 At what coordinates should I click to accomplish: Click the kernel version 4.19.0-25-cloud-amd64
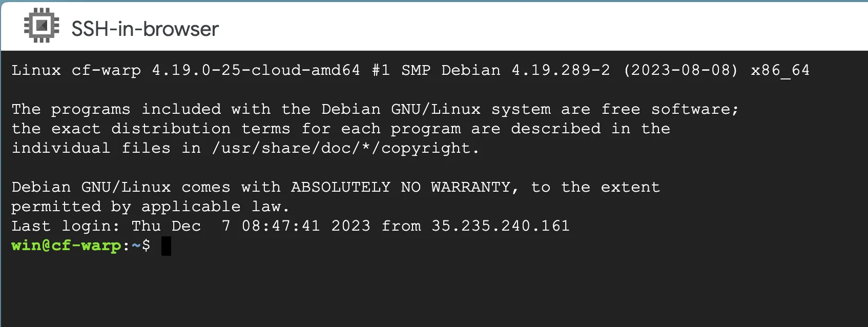coord(256,70)
